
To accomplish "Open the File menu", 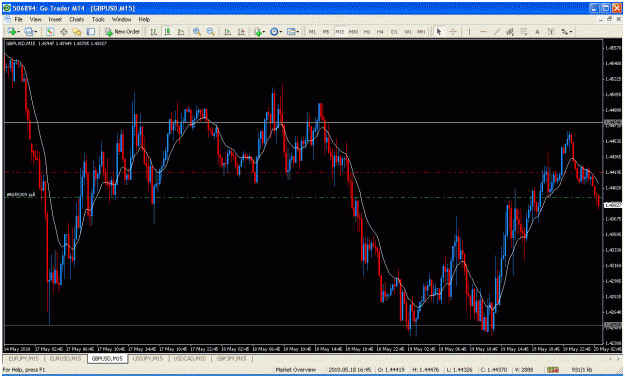I will pyautogui.click(x=19, y=19).
